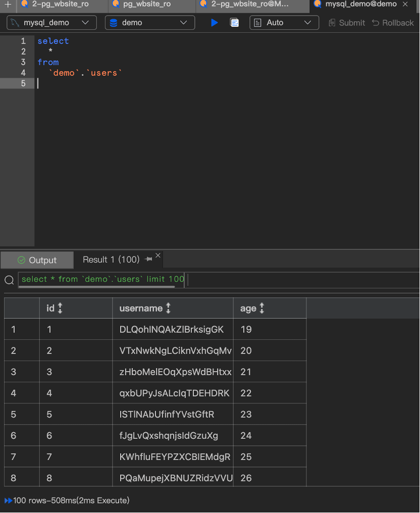Select cell DLQohlNQAkZlBrksigGK
Image resolution: width=420 pixels, height=513 pixels.
click(173, 329)
